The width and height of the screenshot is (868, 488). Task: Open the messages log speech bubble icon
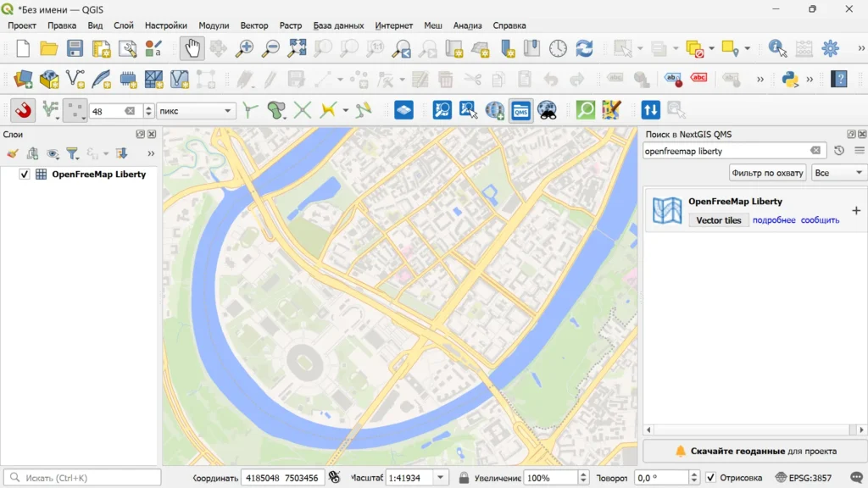[856, 478]
